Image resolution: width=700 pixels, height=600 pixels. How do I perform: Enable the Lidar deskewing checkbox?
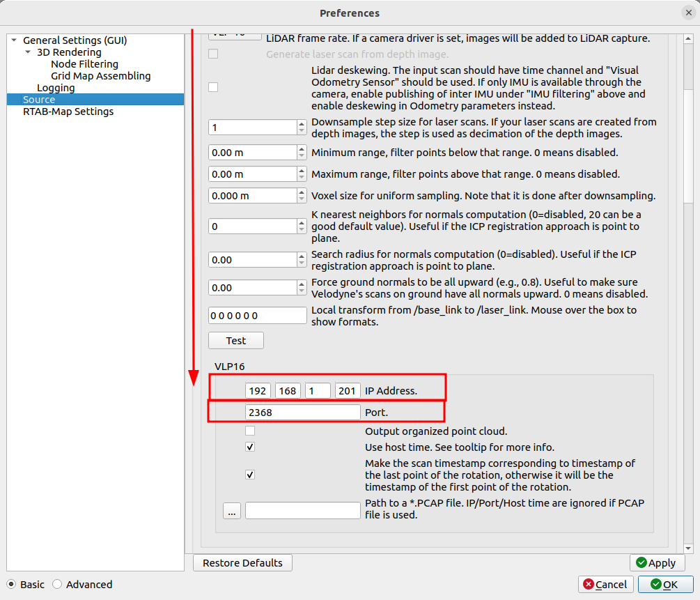pos(213,87)
